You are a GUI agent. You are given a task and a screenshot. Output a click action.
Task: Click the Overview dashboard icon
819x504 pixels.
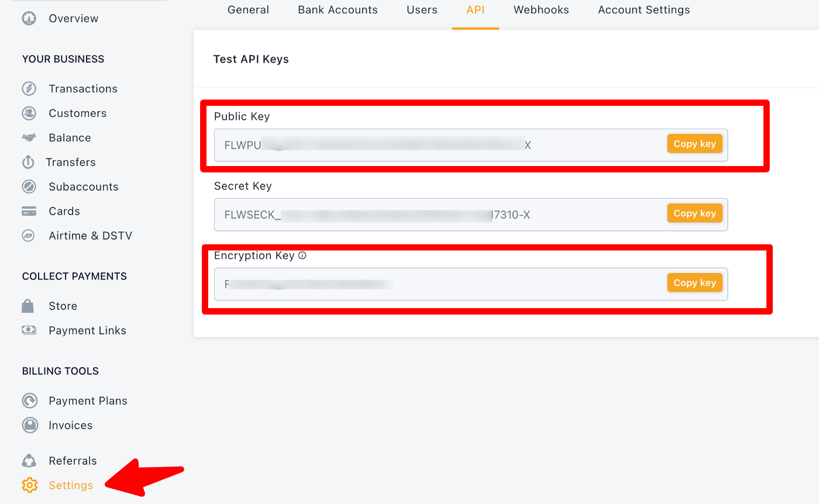click(29, 19)
